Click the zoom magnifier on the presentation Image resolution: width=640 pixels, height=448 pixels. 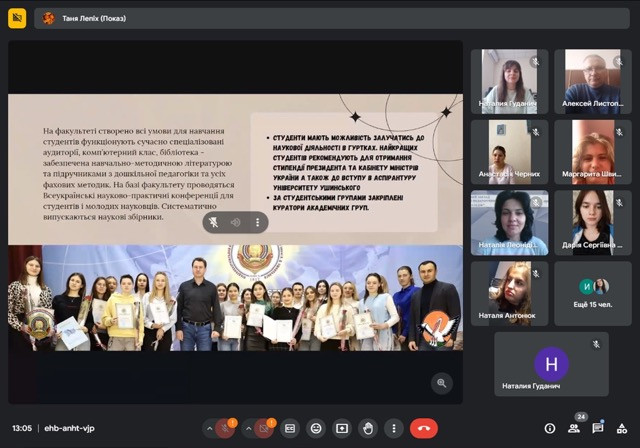click(x=442, y=383)
